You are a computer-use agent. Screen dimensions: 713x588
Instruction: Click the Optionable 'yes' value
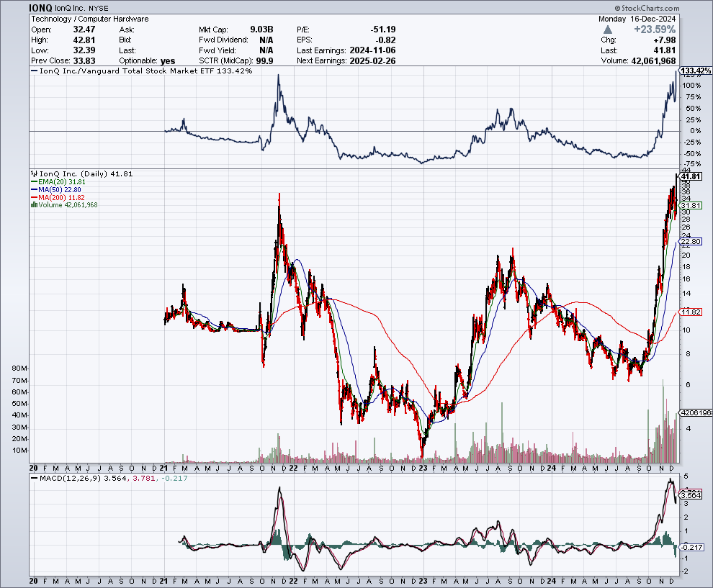point(168,61)
